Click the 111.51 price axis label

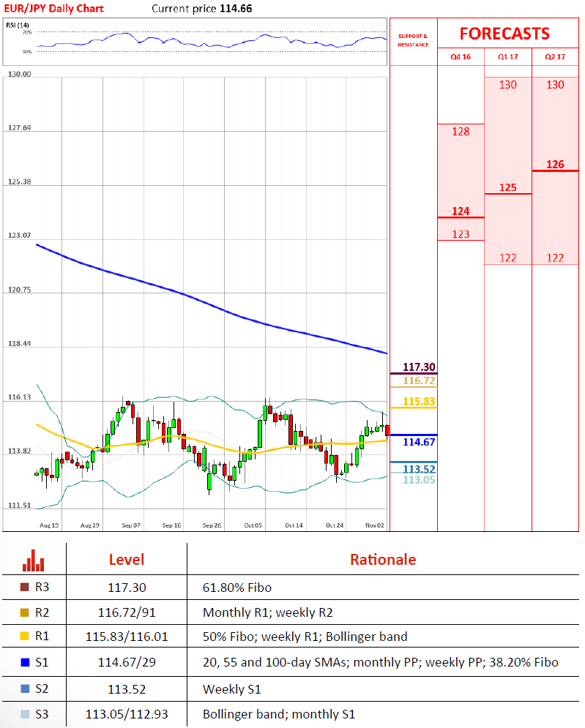[x=20, y=505]
